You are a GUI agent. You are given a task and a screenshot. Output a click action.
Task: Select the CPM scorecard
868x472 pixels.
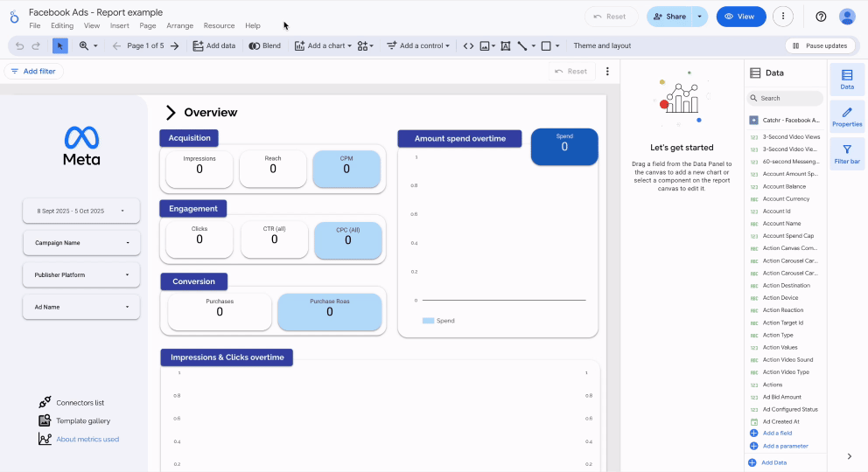click(346, 169)
